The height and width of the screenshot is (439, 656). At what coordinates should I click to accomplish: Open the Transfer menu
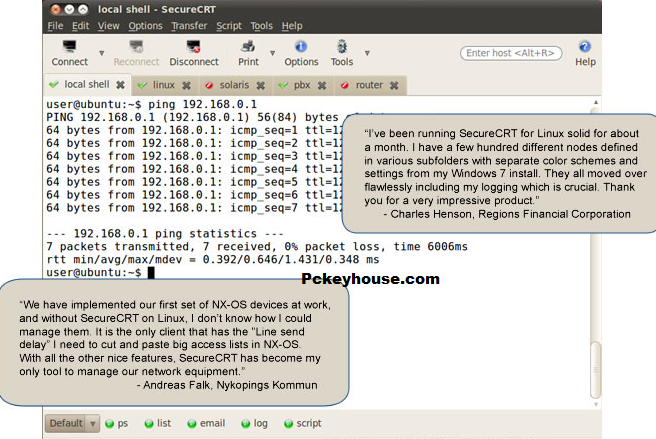[x=189, y=26]
